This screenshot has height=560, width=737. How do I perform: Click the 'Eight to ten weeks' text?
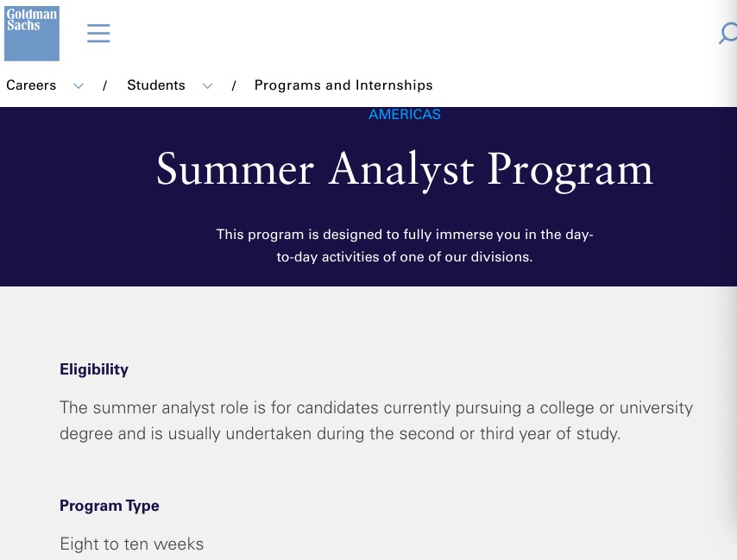pyautogui.click(x=132, y=544)
